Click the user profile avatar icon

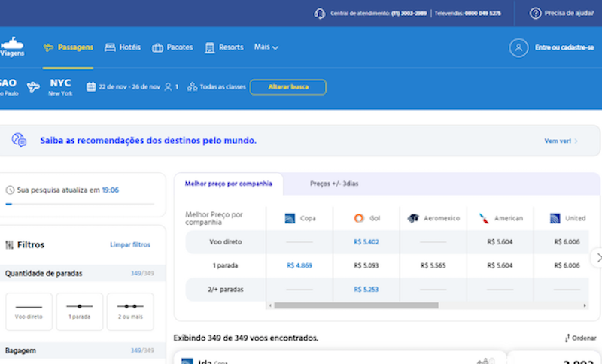(x=518, y=47)
